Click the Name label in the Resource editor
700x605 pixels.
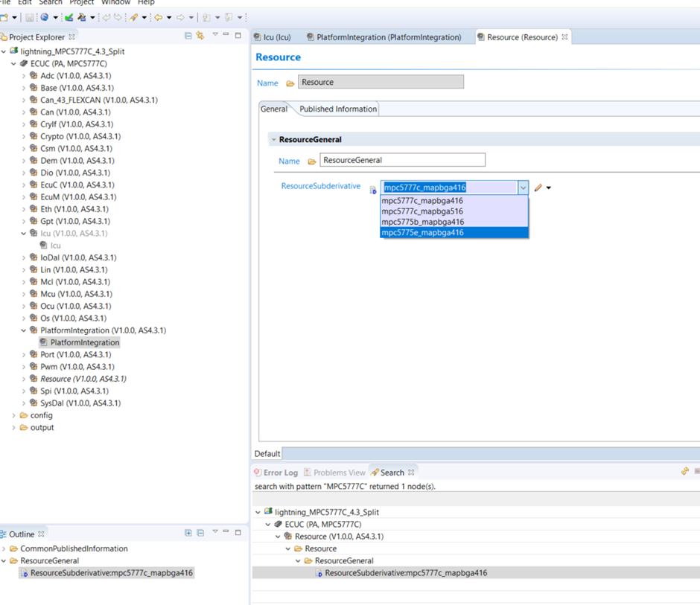point(267,83)
